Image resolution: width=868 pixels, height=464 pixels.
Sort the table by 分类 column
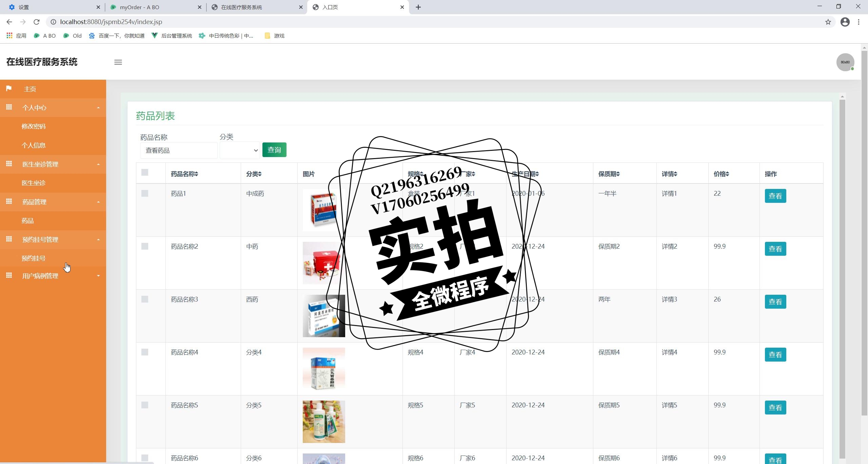click(254, 174)
